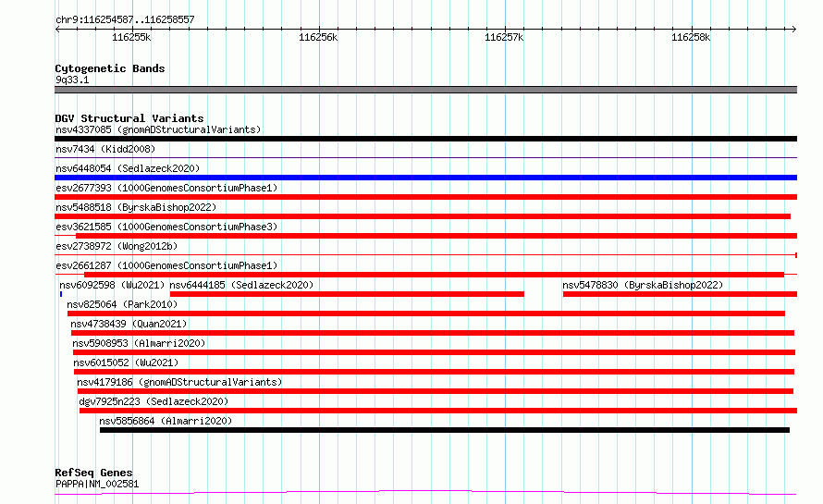This screenshot has height=504, width=823.
Task: Open the esv2661287 1000GenomesConsortiumPhase1 label
Action: (x=166, y=265)
